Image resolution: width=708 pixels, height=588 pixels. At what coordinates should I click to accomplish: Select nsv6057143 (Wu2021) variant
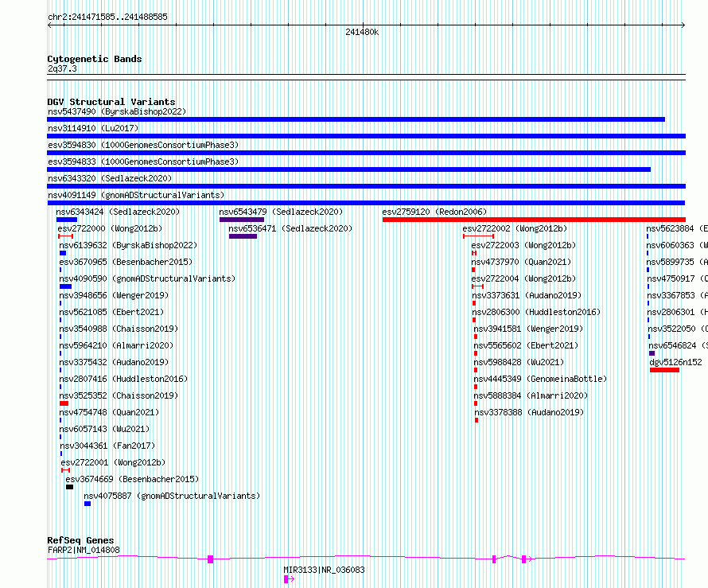pyautogui.click(x=104, y=429)
